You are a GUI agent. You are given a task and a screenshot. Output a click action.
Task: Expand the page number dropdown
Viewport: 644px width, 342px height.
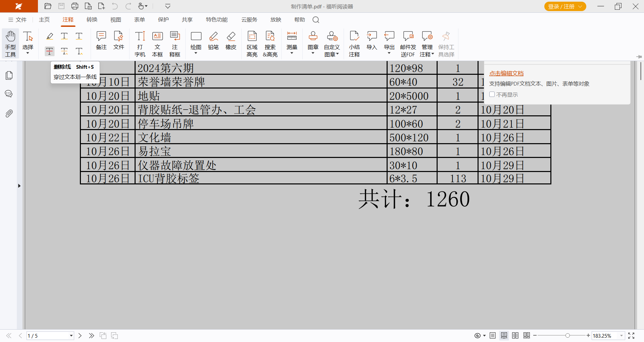(71, 336)
